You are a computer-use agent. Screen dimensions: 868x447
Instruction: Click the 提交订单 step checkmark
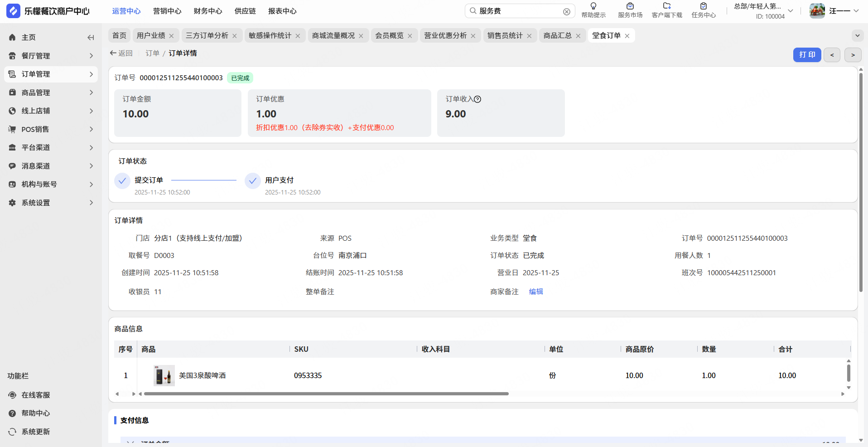pyautogui.click(x=122, y=180)
